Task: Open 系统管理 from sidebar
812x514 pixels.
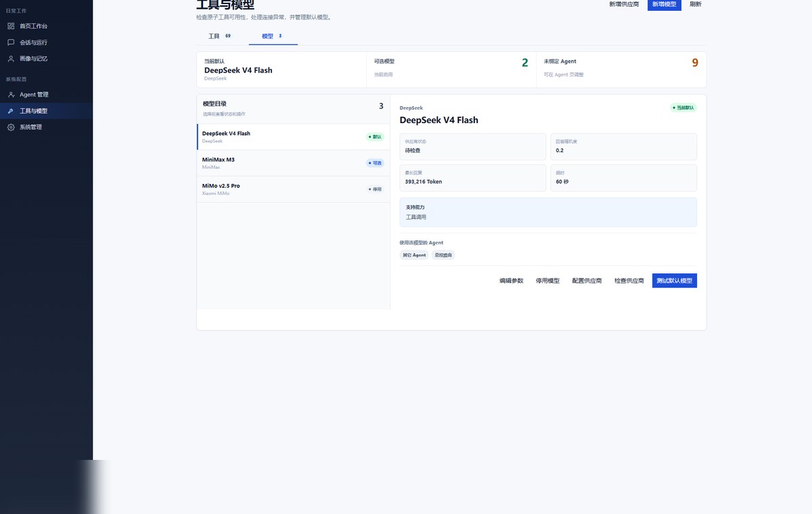Action: pos(46,127)
